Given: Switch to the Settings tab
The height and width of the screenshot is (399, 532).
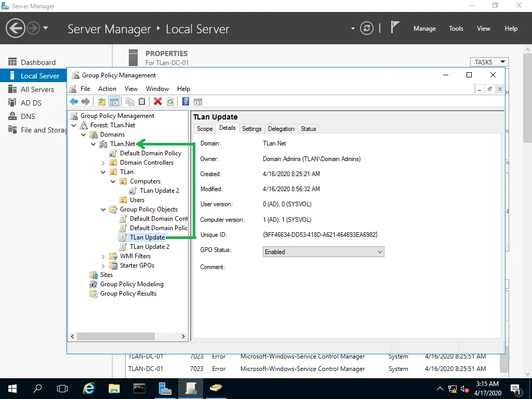Looking at the screenshot, I should pyautogui.click(x=252, y=129).
